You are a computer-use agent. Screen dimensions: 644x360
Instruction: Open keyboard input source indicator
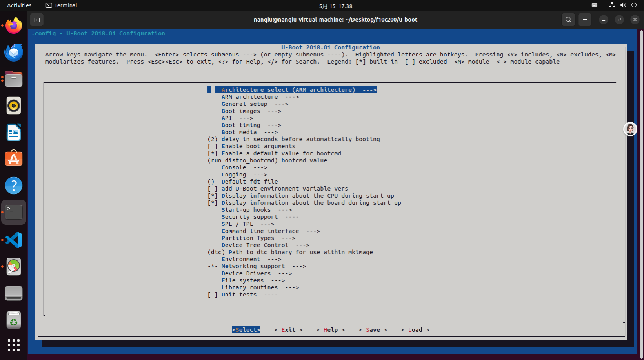coord(595,5)
